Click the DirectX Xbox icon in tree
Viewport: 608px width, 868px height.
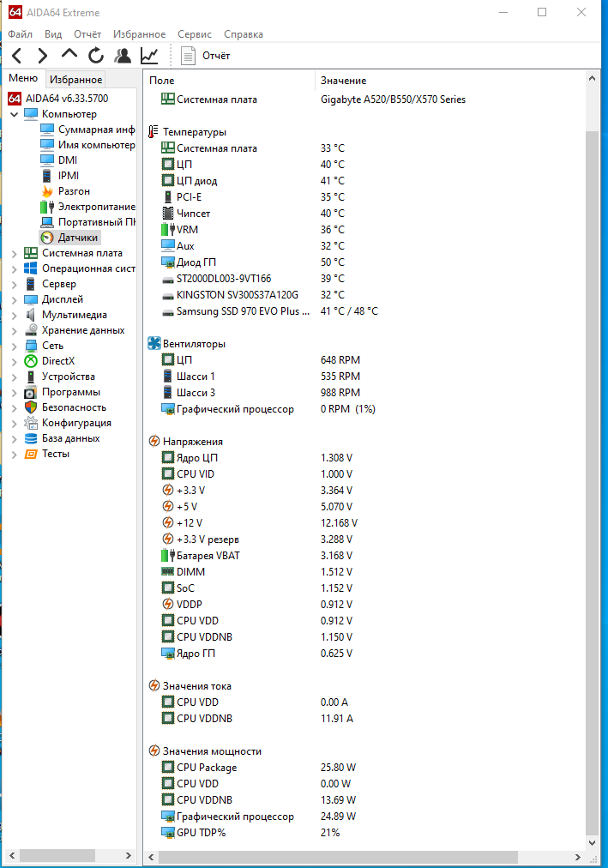pos(31,361)
